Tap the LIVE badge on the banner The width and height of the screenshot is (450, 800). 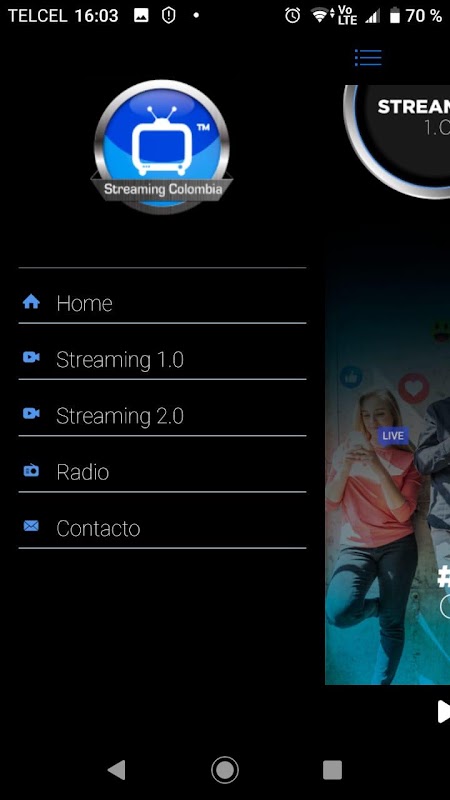click(x=393, y=436)
